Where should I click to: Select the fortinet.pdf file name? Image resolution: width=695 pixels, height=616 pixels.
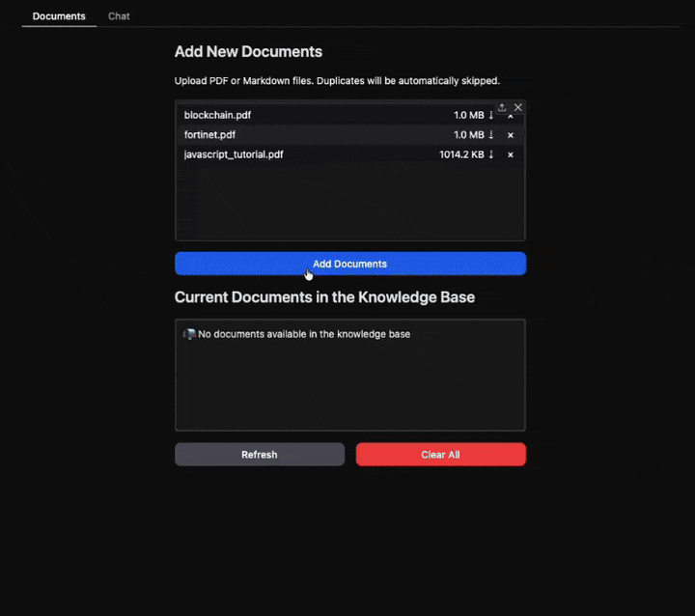(209, 135)
